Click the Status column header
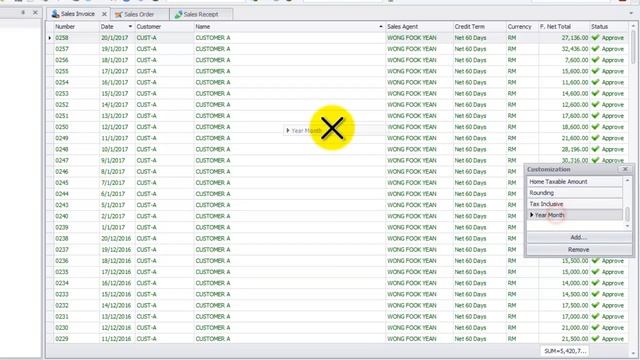The height and width of the screenshot is (360, 640). pos(609,27)
